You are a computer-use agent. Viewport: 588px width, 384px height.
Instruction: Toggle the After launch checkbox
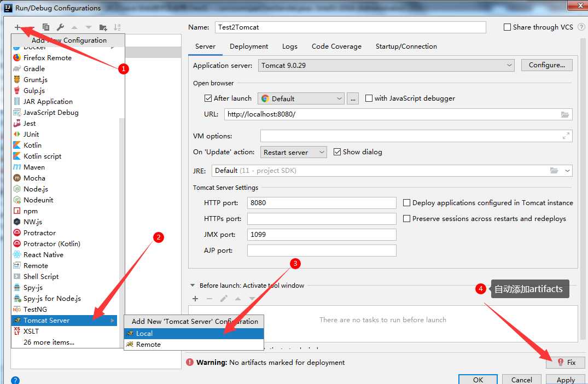tap(208, 98)
